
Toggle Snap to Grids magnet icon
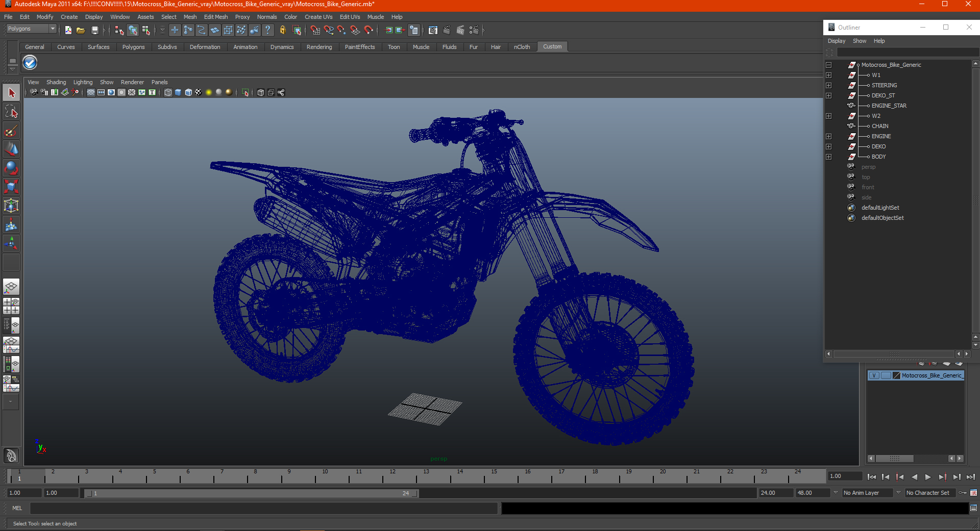(315, 31)
